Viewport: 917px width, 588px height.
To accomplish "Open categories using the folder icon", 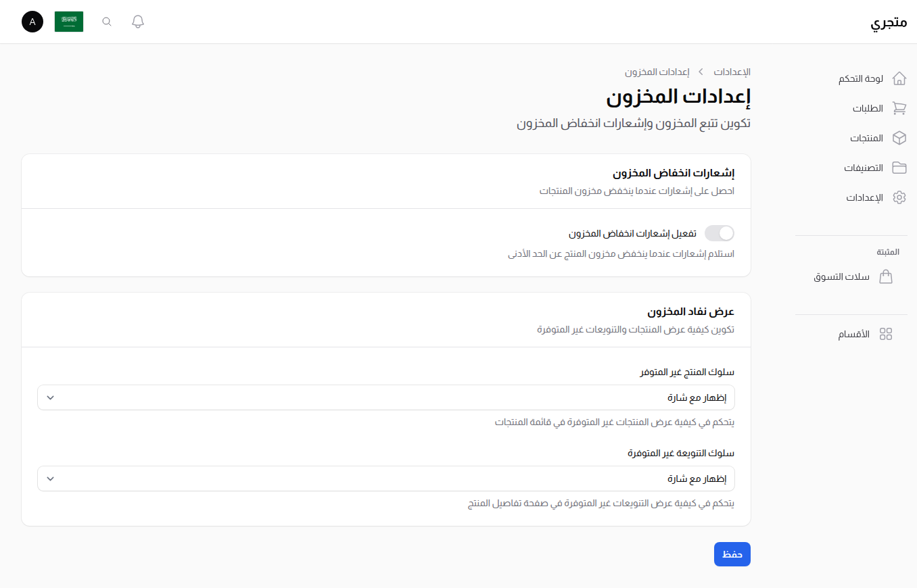I will point(899,168).
